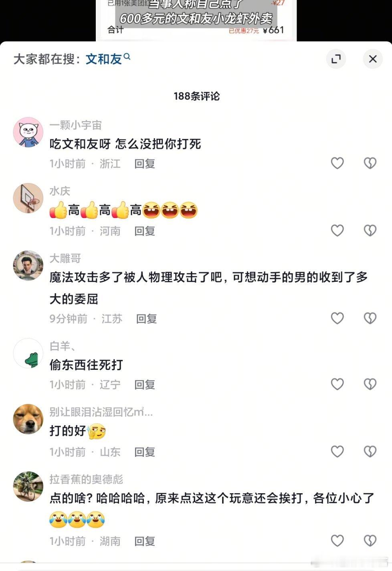Like 水庆's thumbs-up comment
This screenshot has height=571, width=392.
coord(337,230)
